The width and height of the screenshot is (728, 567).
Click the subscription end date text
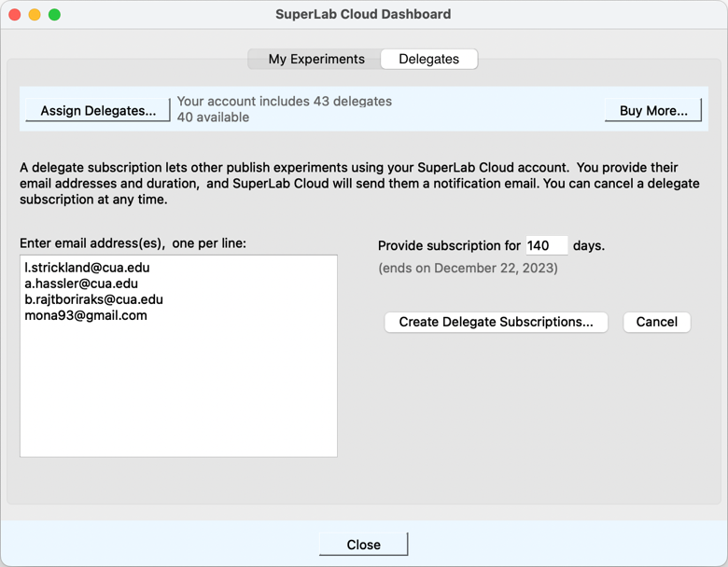coord(468,269)
